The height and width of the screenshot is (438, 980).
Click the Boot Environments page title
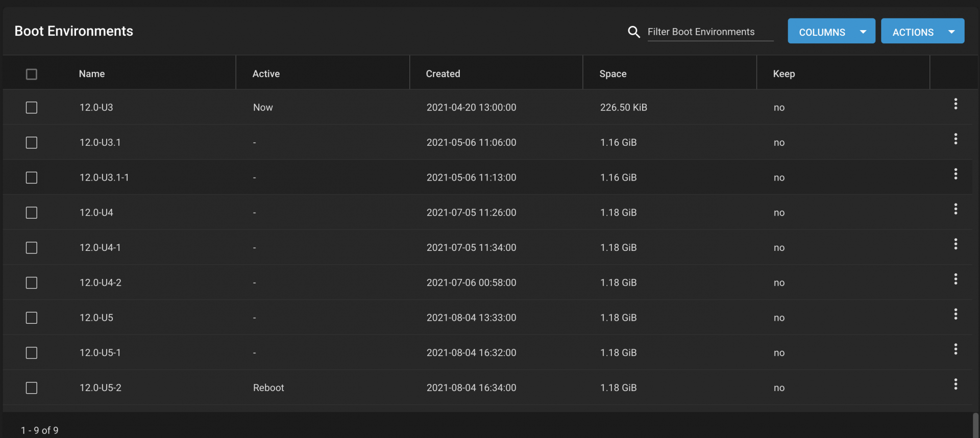74,31
